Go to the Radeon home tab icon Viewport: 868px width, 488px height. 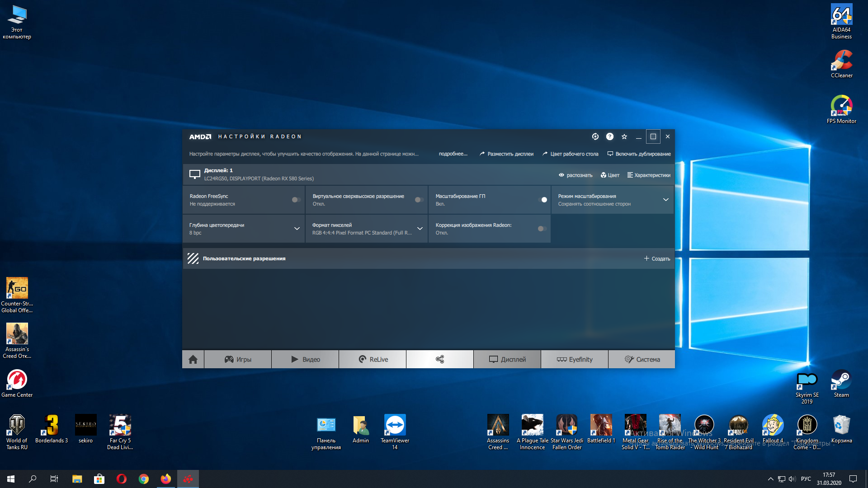pyautogui.click(x=193, y=359)
